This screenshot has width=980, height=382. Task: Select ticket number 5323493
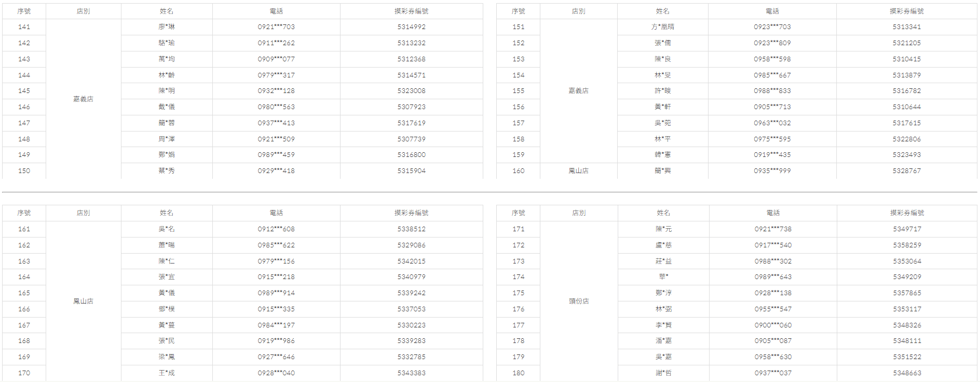(906, 155)
